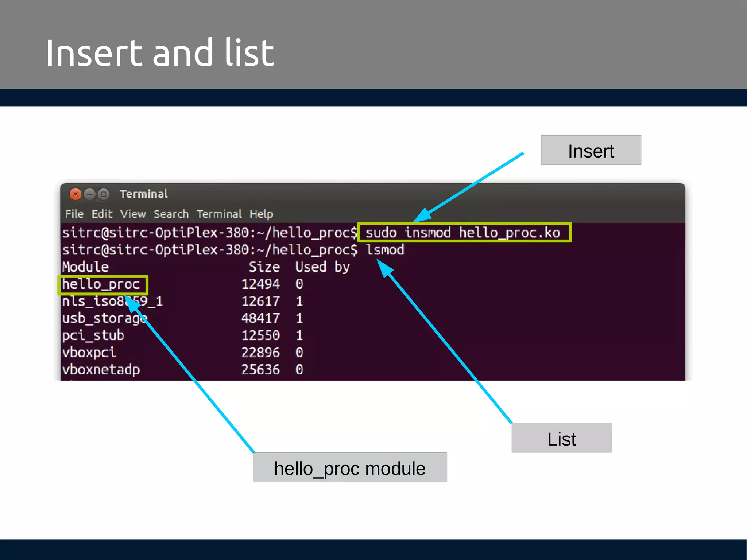Open the Terminal menu in menu bar
Image resolution: width=747 pixels, height=560 pixels.
tap(219, 214)
